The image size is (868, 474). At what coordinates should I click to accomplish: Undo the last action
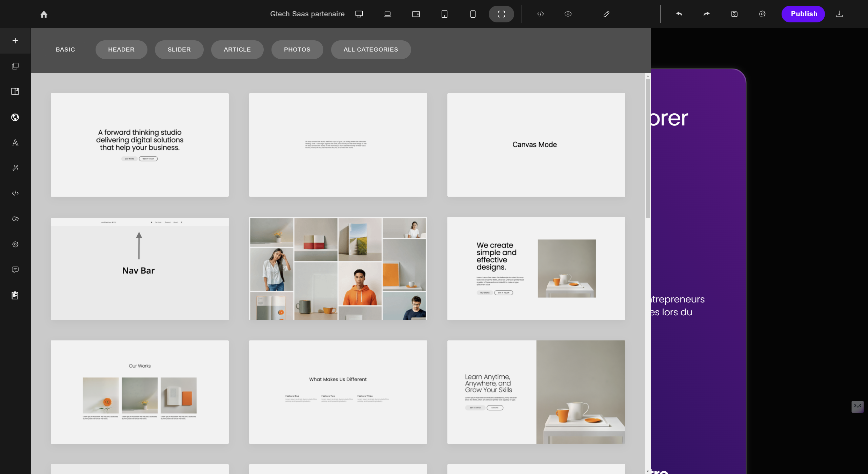pos(679,14)
